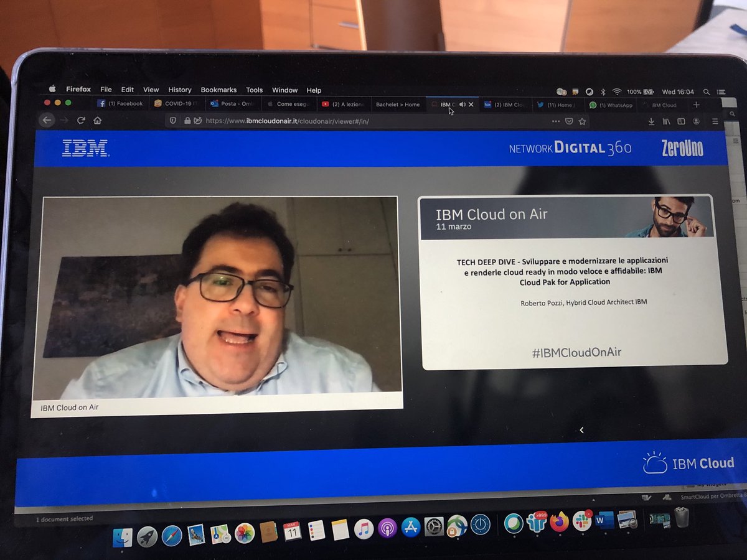This screenshot has height=560, width=747.
Task: Open the Bookmarks menu
Action: (x=218, y=90)
